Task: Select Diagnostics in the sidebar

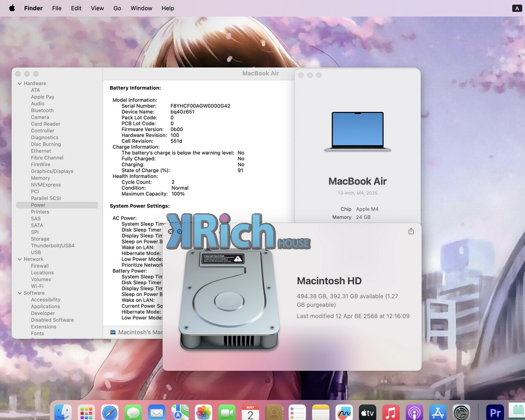Action: [x=45, y=137]
